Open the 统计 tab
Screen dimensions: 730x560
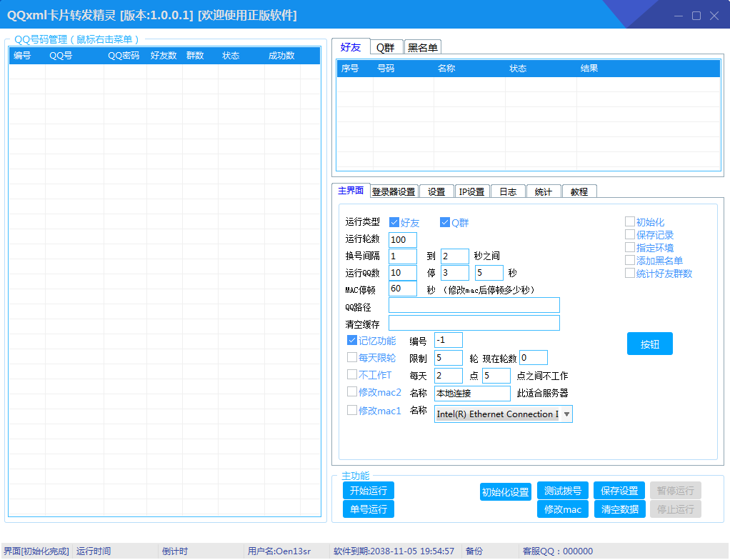pos(544,192)
